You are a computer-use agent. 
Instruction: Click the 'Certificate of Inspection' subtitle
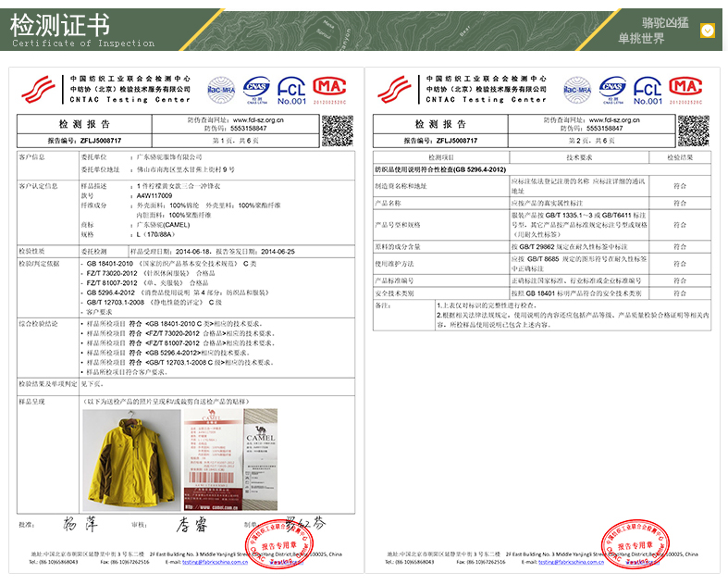(83, 44)
